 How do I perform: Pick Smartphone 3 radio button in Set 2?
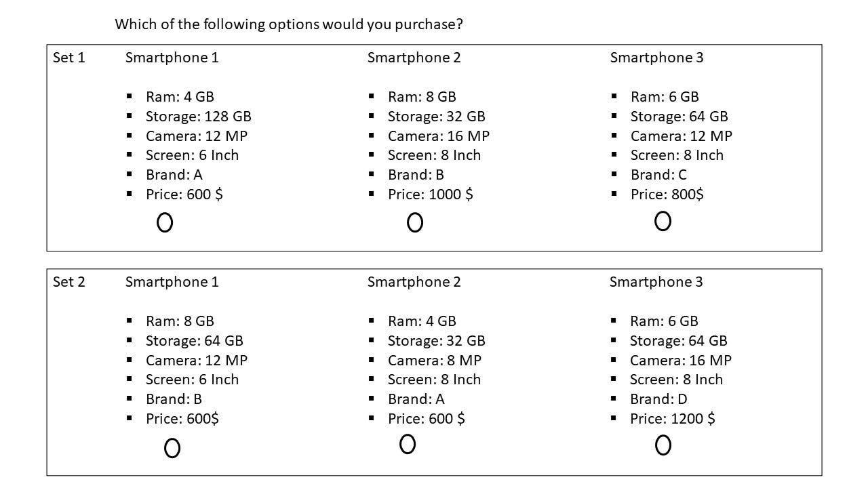tap(663, 445)
